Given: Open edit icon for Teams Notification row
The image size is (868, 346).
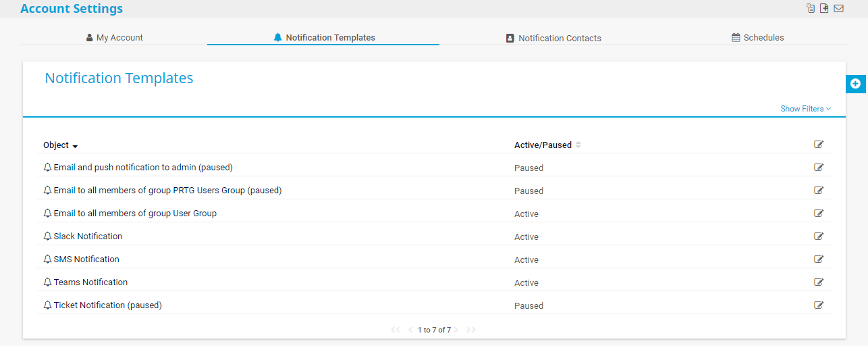Looking at the screenshot, I should pos(819,282).
